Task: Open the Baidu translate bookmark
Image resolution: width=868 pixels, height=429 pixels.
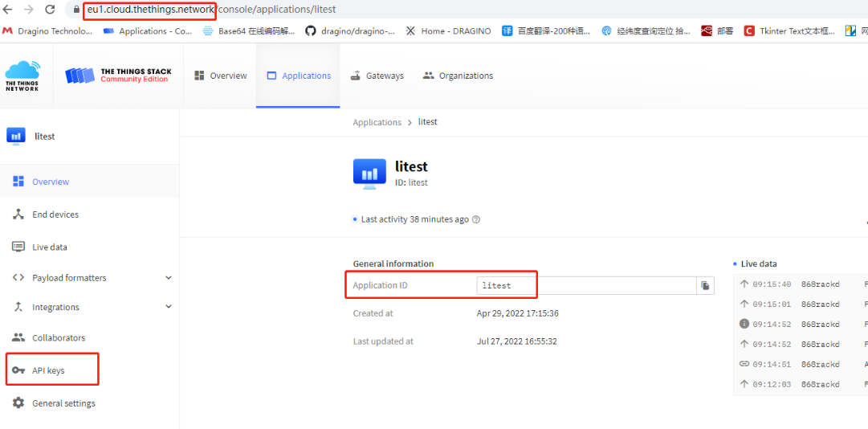Action: point(546,31)
